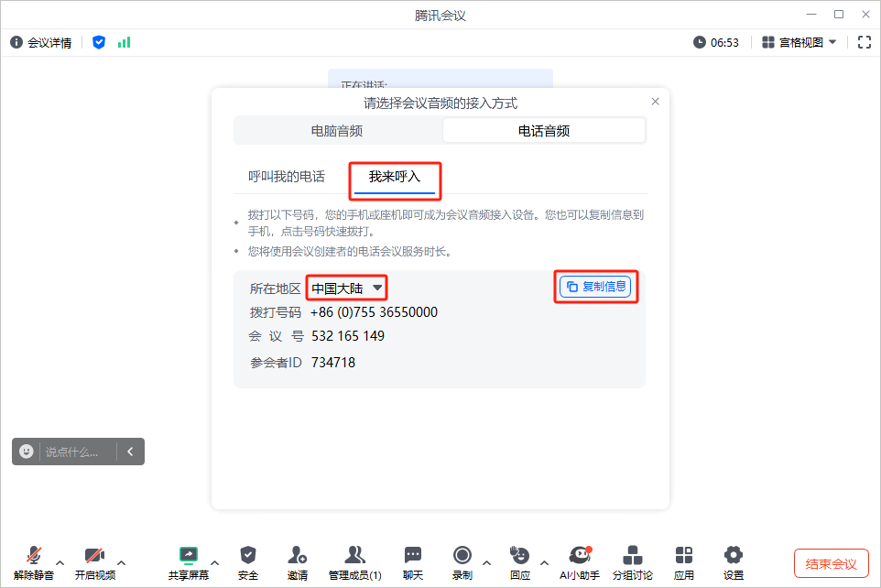The image size is (881, 588).
Task: Start 共享屏幕 screen sharing
Action: [189, 562]
